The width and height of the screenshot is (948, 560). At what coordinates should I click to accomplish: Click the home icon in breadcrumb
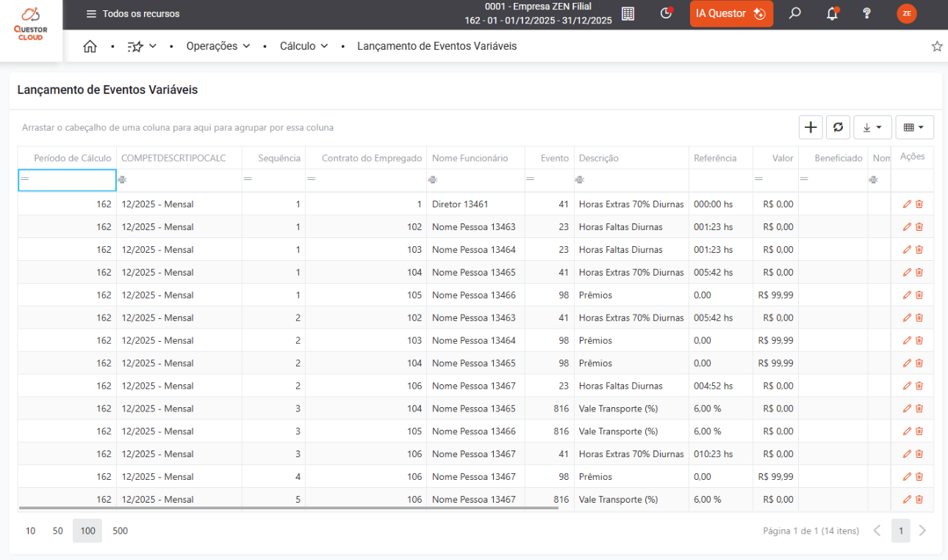(90, 46)
